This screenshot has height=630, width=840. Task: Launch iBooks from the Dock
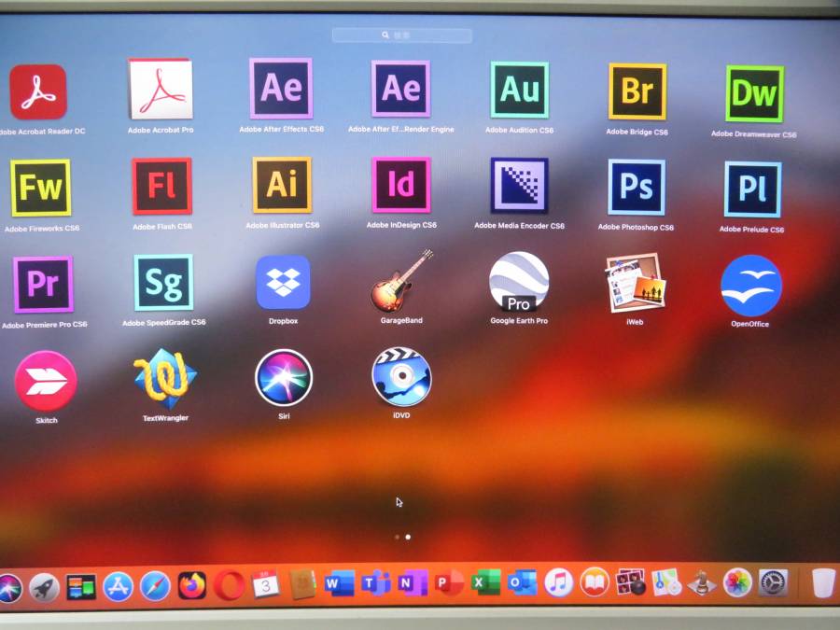click(x=595, y=582)
